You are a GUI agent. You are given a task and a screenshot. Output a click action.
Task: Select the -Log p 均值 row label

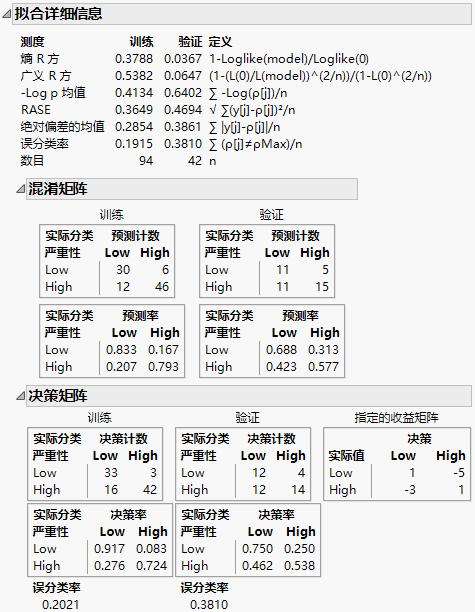click(53, 93)
